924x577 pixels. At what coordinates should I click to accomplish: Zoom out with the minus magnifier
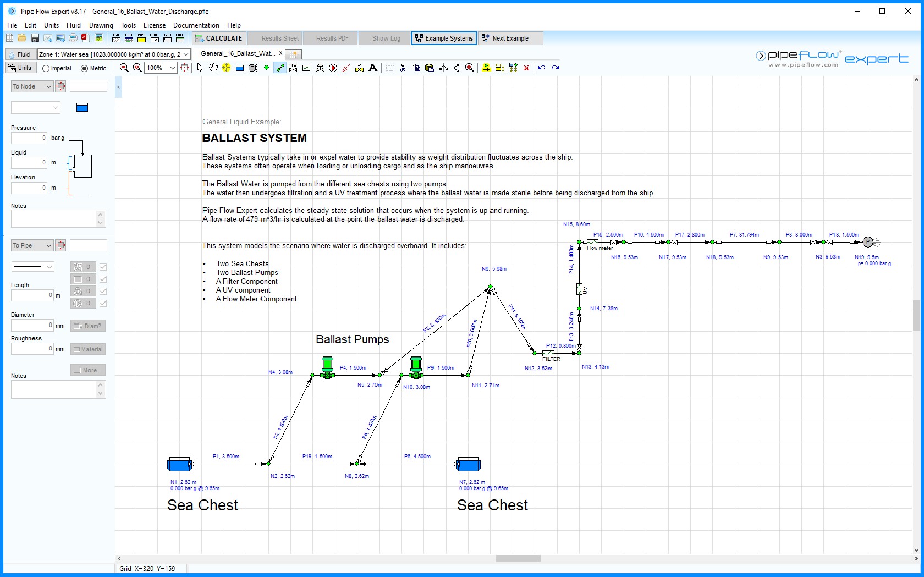124,68
